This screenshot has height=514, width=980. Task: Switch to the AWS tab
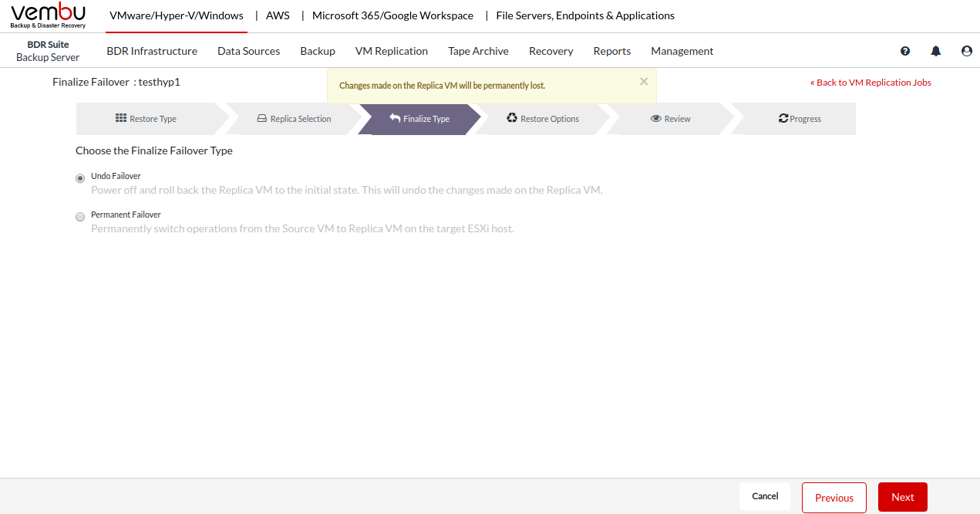click(x=278, y=15)
